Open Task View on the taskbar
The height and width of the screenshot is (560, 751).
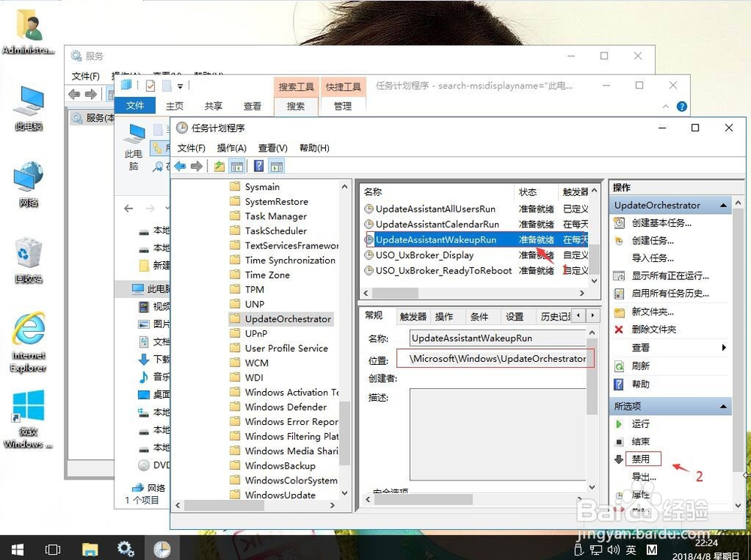[x=53, y=549]
